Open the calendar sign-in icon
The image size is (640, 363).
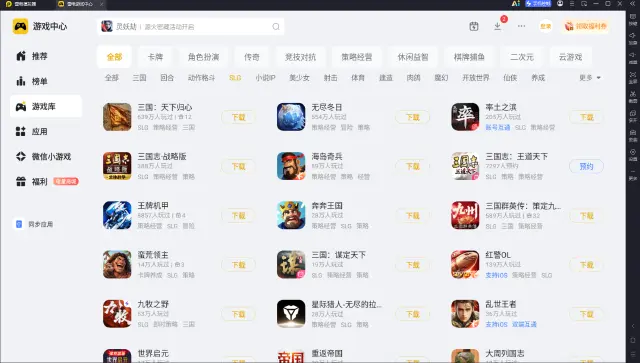(x=473, y=26)
